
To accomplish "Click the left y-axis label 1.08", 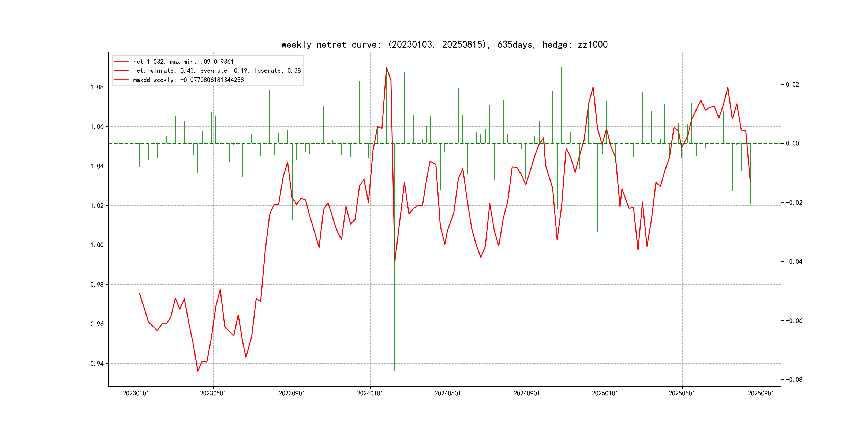I will tap(97, 87).
